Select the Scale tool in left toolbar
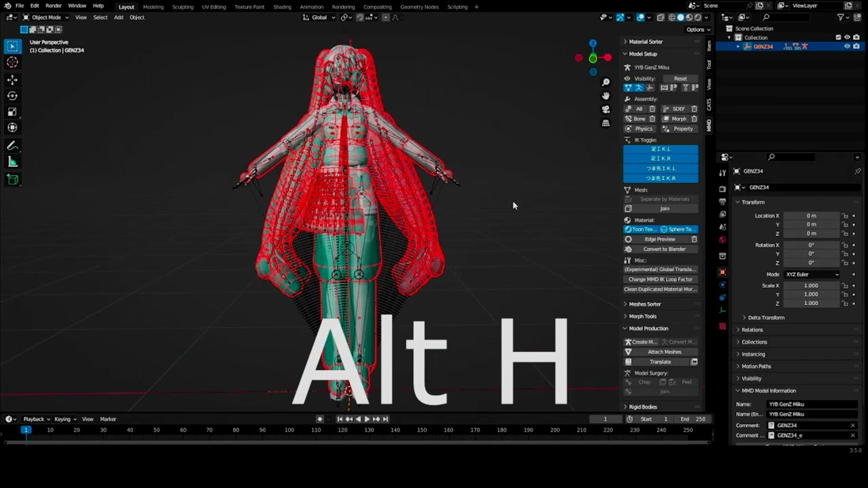The height and width of the screenshot is (488, 868). [12, 112]
